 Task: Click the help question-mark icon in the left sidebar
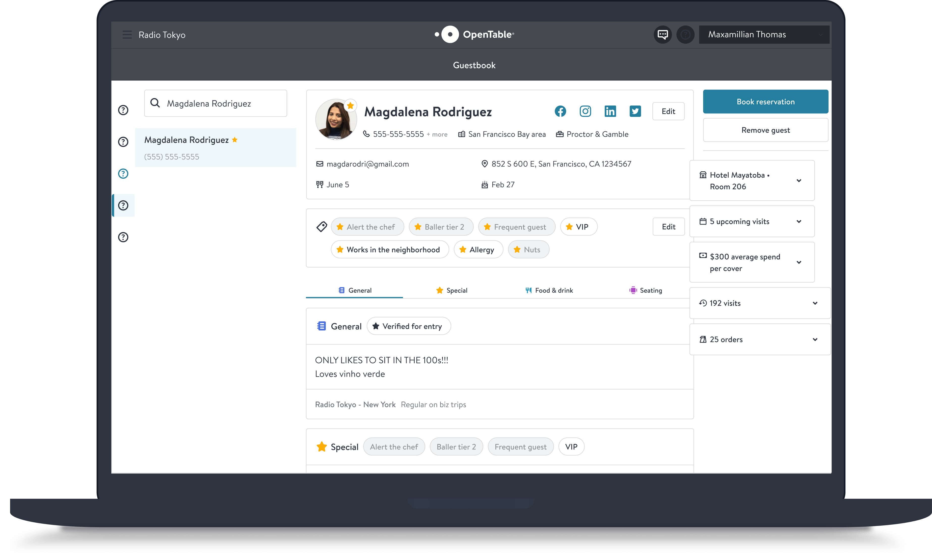[123, 110]
